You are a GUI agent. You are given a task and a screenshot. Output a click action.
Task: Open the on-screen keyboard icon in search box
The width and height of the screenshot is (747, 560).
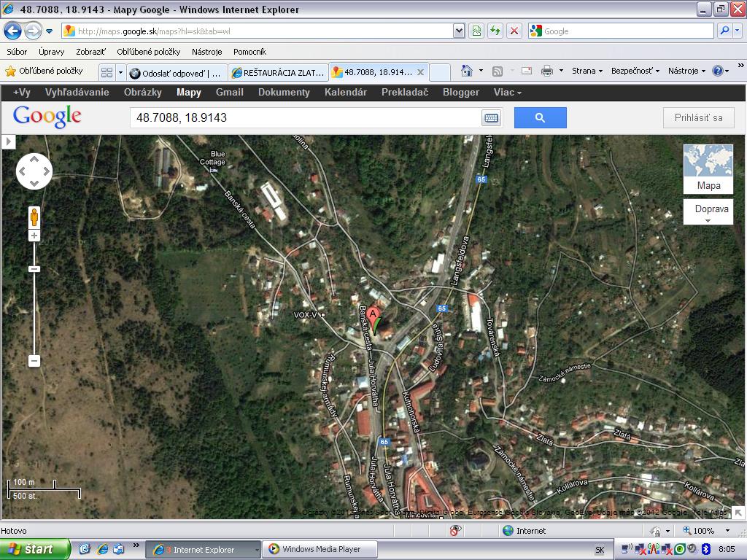click(491, 117)
